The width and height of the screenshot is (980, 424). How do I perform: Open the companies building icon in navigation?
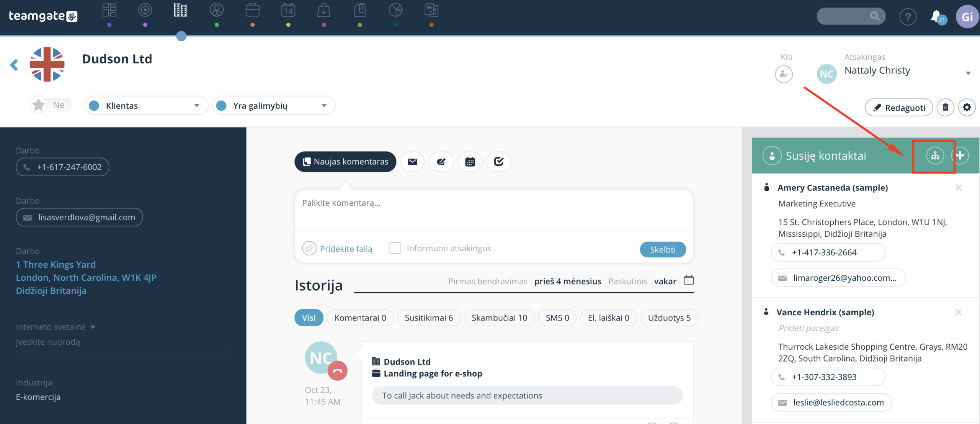pos(181,10)
